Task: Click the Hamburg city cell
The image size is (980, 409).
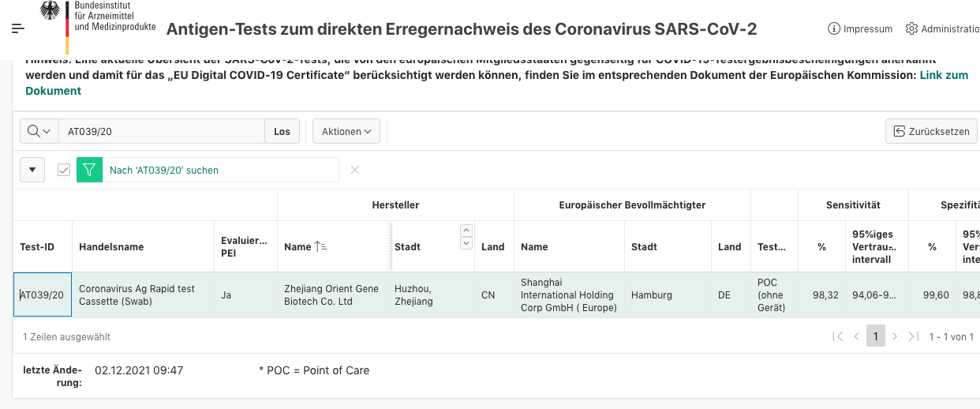Action: coord(668,295)
